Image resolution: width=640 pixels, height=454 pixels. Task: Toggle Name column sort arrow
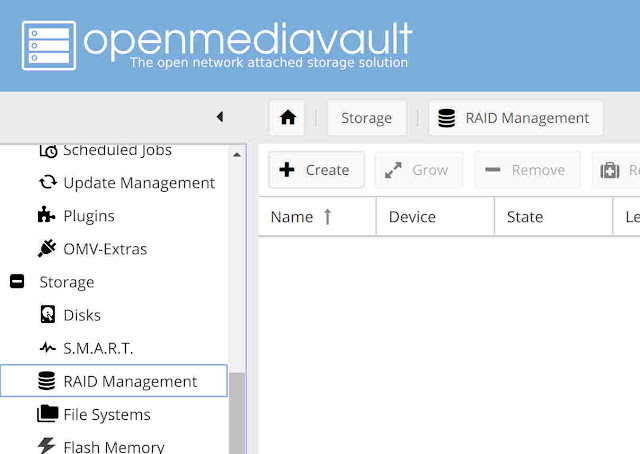coord(327,216)
